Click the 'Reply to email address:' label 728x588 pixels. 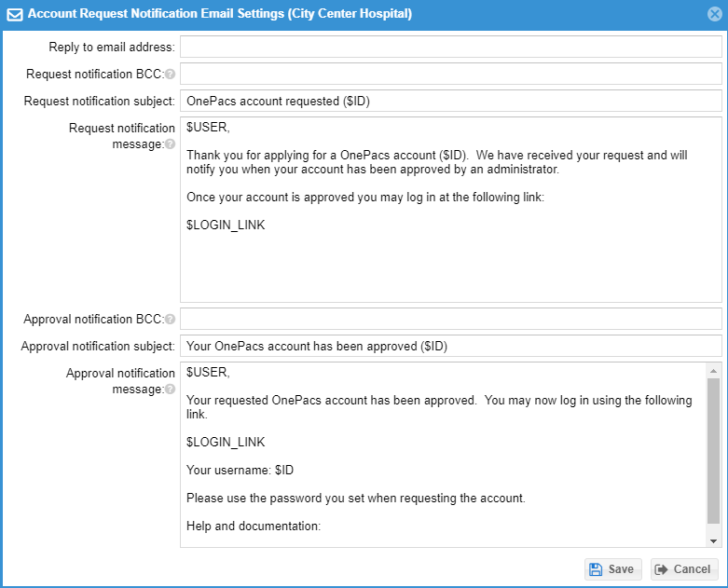[112, 48]
